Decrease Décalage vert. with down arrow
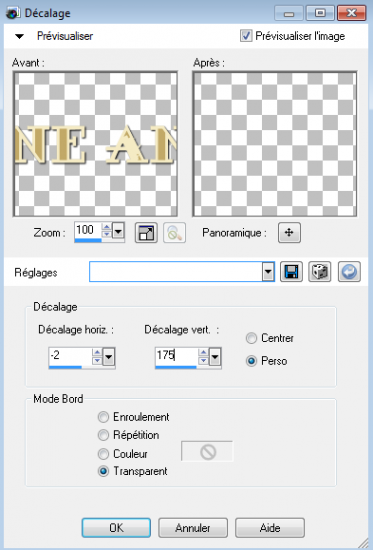Viewport: 373px width, 550px height. [x=204, y=361]
